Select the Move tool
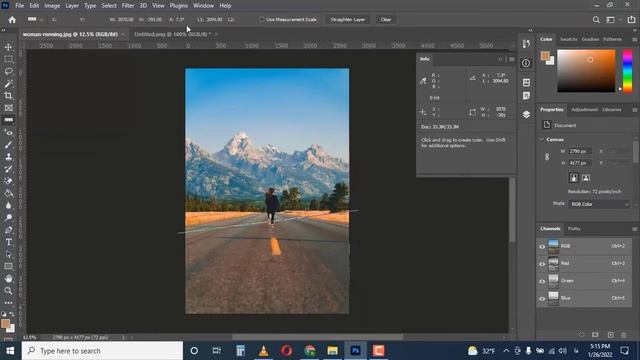The image size is (640, 360). [8, 47]
